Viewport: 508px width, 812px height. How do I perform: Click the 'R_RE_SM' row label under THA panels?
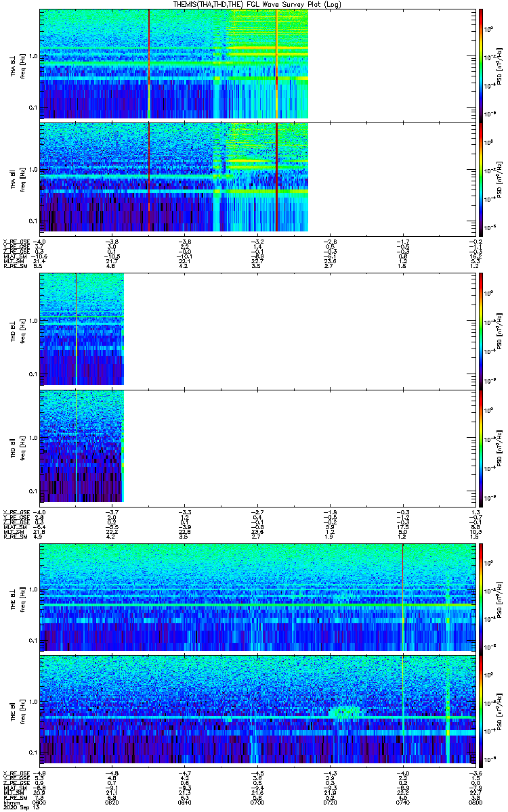click(x=14, y=267)
